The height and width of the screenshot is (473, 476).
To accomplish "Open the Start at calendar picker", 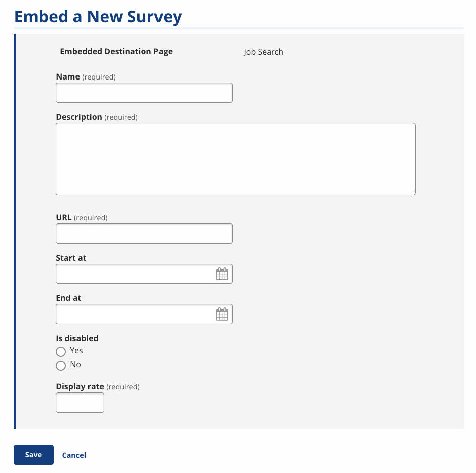I will point(222,273).
